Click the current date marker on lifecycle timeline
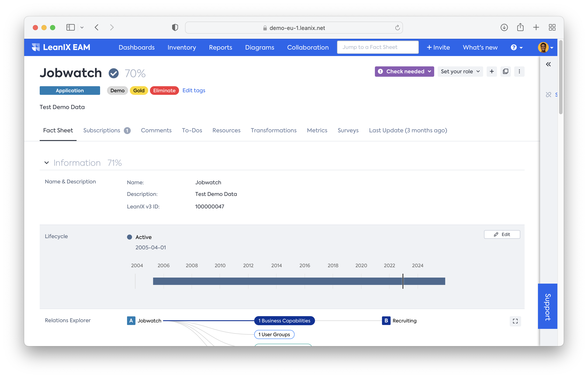This screenshot has height=378, width=588. 403,281
